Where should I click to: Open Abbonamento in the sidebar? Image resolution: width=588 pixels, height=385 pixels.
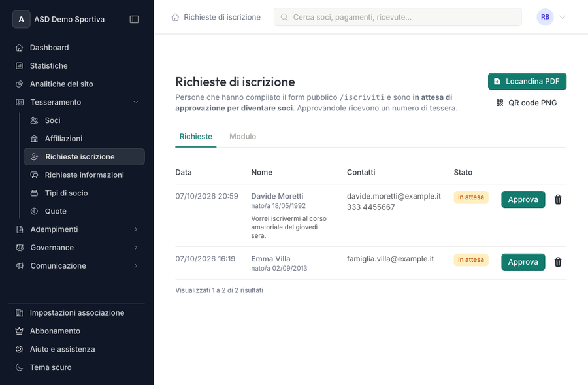[77, 331]
